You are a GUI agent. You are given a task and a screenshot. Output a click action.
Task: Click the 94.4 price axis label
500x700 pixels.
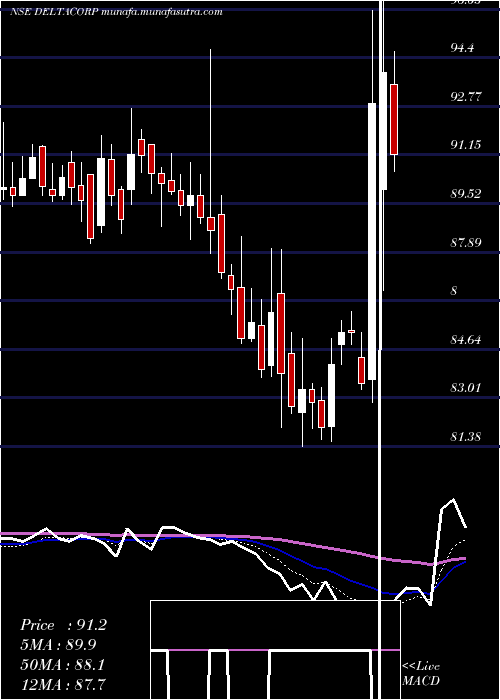pyautogui.click(x=462, y=48)
